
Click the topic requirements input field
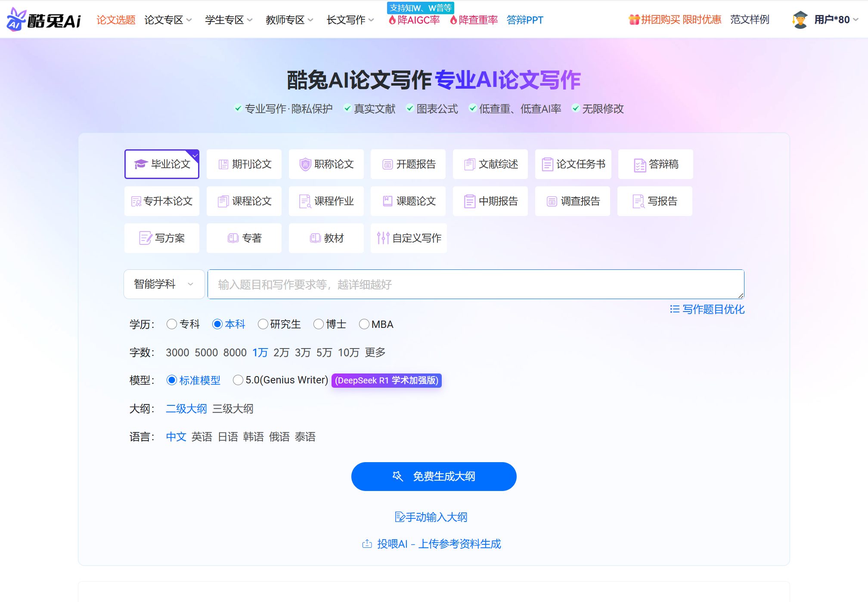tap(474, 284)
